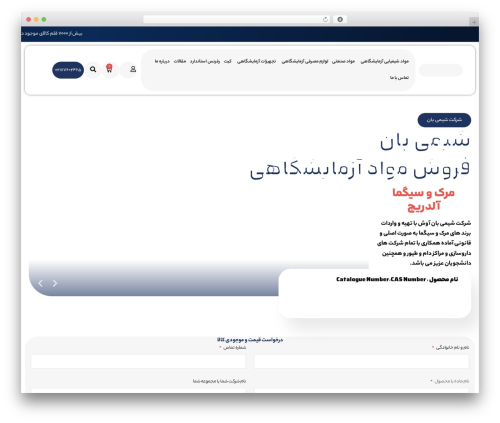500x423 pixels.
Task: Click the blue phone number button
Action: click(68, 70)
